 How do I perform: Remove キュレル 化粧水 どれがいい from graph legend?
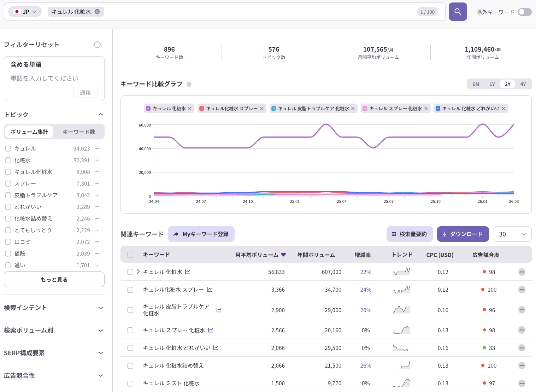point(503,109)
